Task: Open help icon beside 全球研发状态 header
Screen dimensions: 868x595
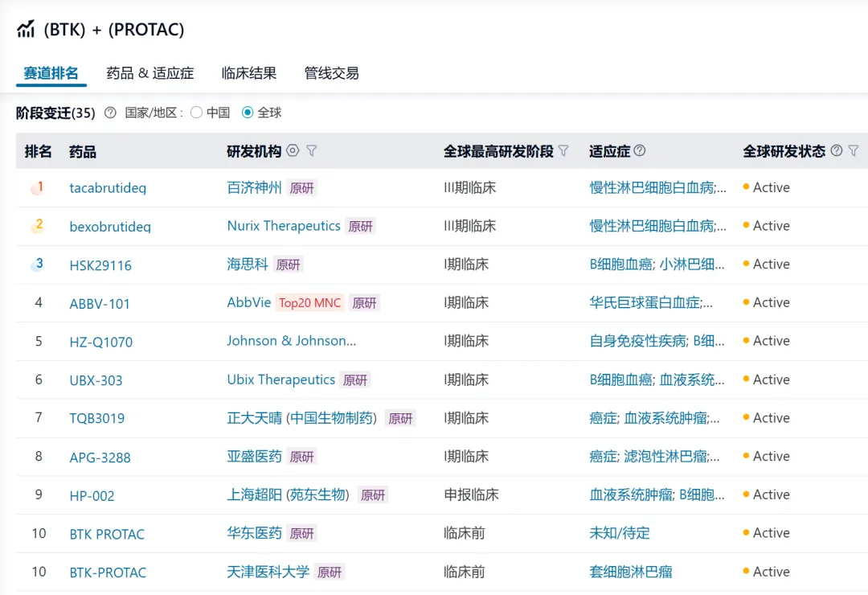Action: pyautogui.click(x=837, y=150)
